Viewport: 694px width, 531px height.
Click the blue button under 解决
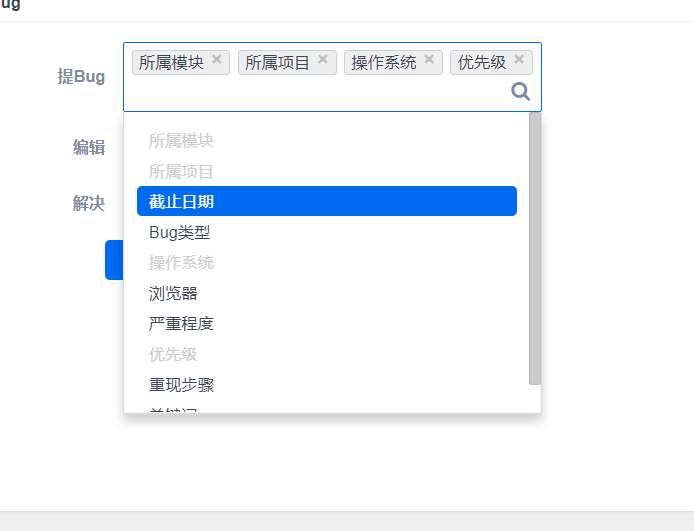(114, 260)
